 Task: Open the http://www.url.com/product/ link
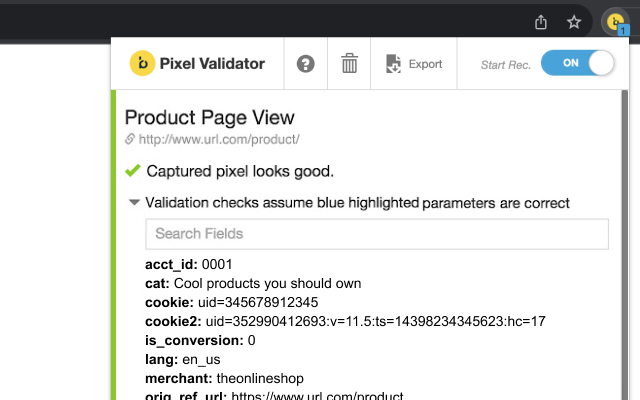pyautogui.click(x=219, y=140)
